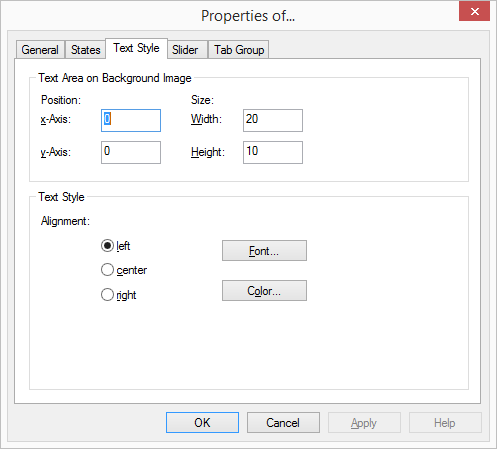Viewport: 497px width, 449px height.
Task: Open the Tab Group tab
Action: (x=239, y=50)
